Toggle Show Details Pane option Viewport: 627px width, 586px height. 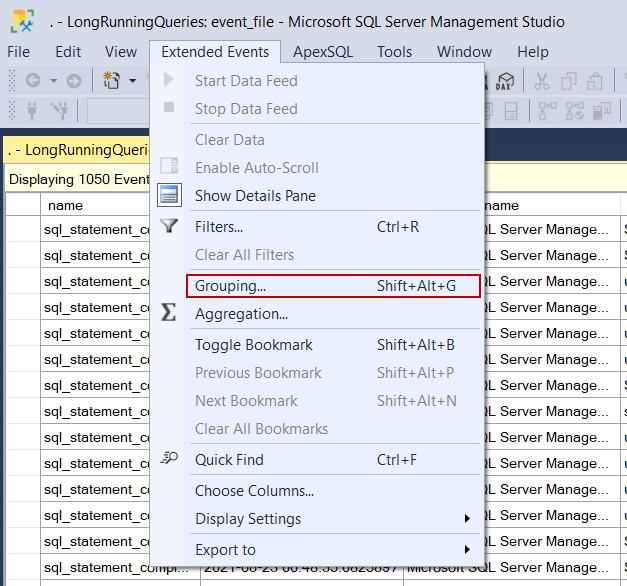255,196
